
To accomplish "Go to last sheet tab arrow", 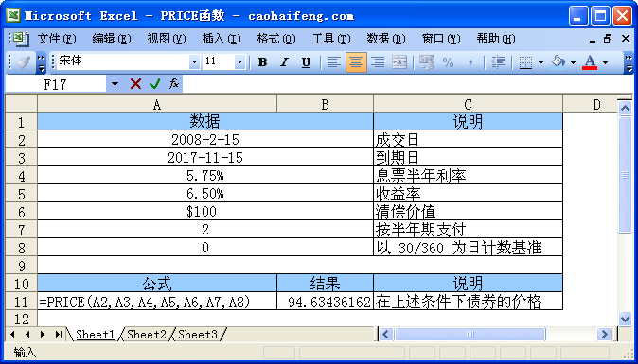I will tap(58, 335).
